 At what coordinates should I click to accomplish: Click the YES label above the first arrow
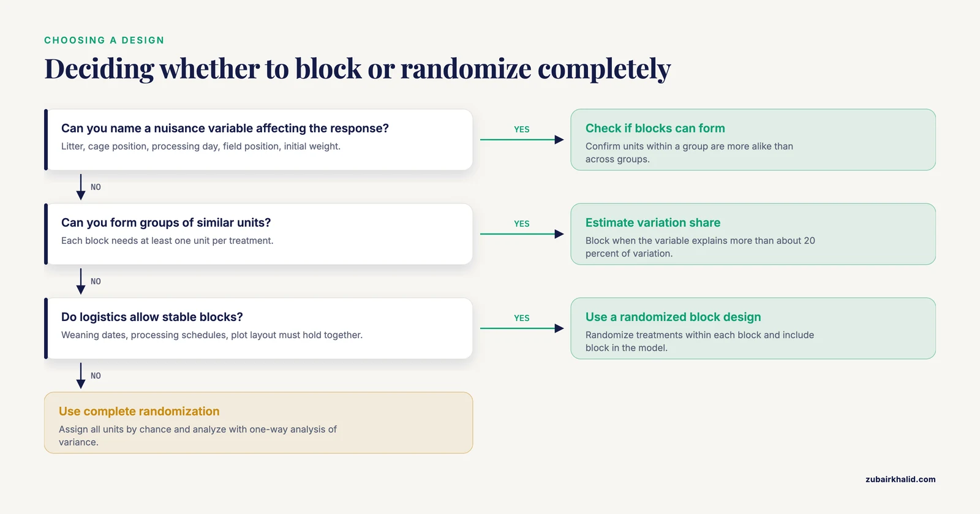522,129
